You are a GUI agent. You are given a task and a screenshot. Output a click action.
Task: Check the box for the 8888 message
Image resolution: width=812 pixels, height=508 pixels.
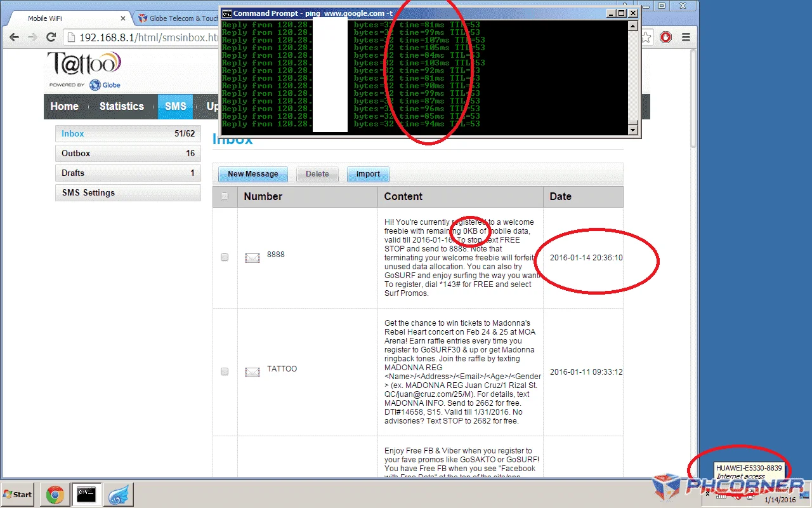click(225, 257)
